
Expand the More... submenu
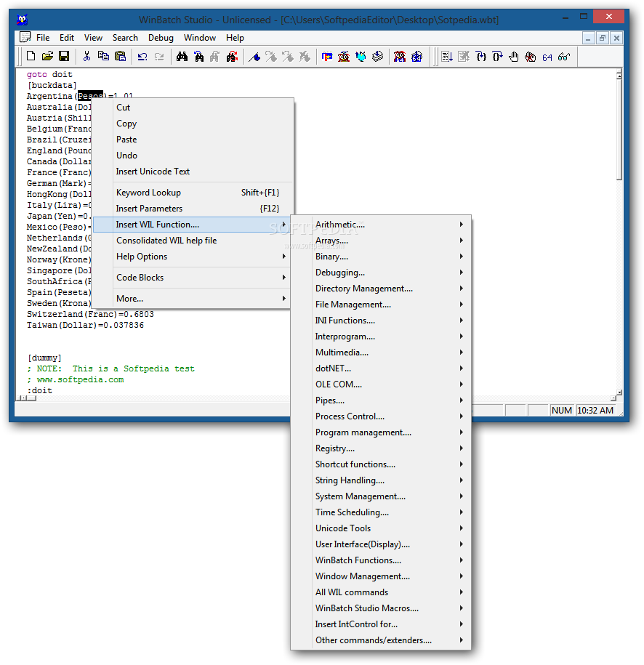[x=193, y=299]
